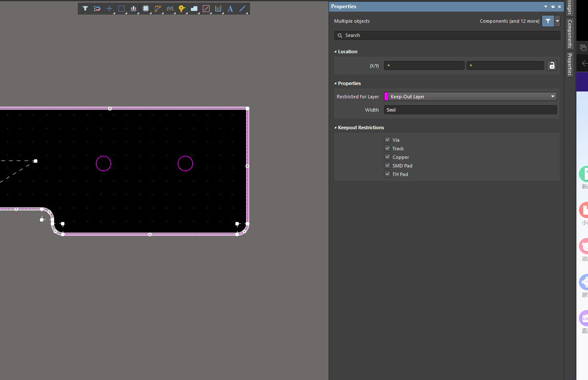Click the Properties panel filter button

(x=548, y=21)
